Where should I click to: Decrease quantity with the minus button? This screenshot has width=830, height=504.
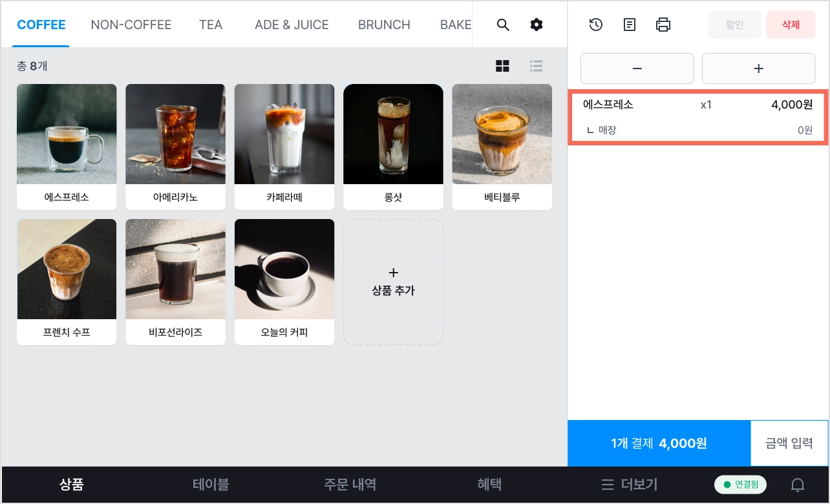pyautogui.click(x=637, y=68)
